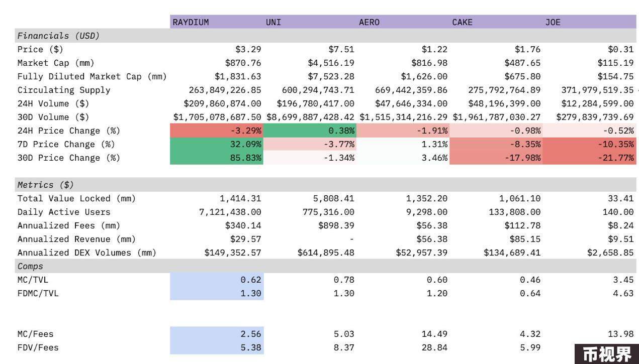Select the Annualized DEX Volumes (mm) label

click(87, 253)
